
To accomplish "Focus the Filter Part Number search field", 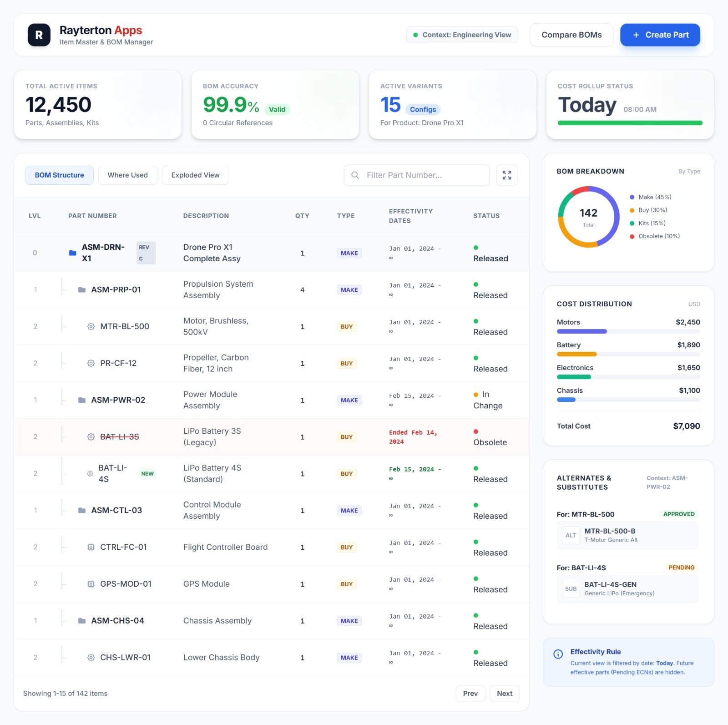I will [423, 175].
